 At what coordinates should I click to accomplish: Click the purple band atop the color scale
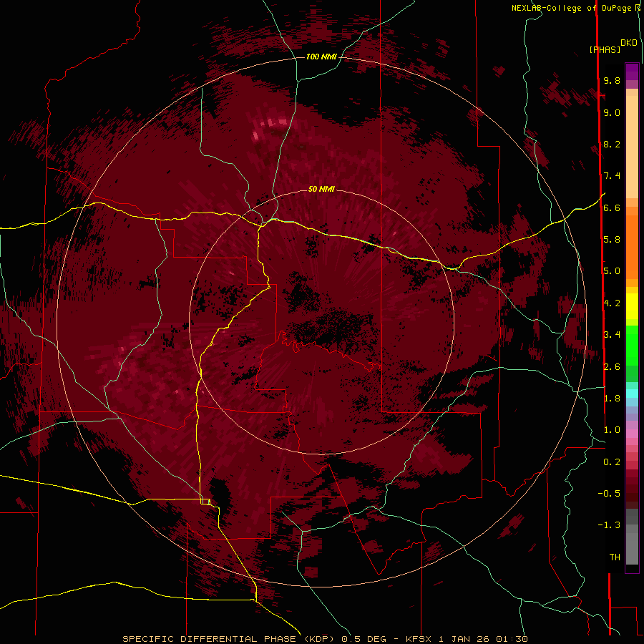coord(632,72)
